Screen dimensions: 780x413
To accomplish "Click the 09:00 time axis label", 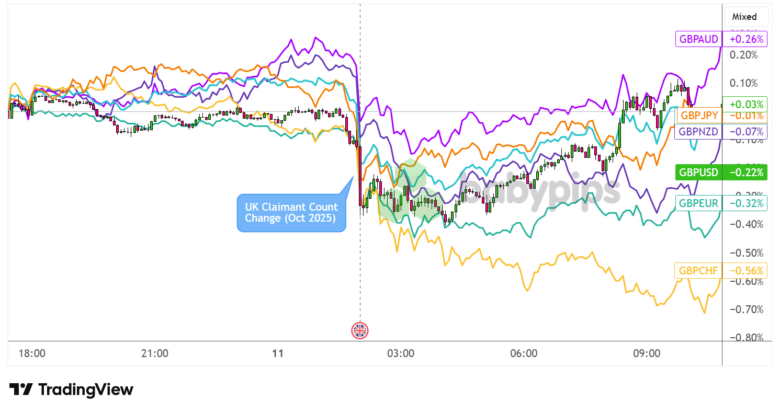I will (647, 354).
